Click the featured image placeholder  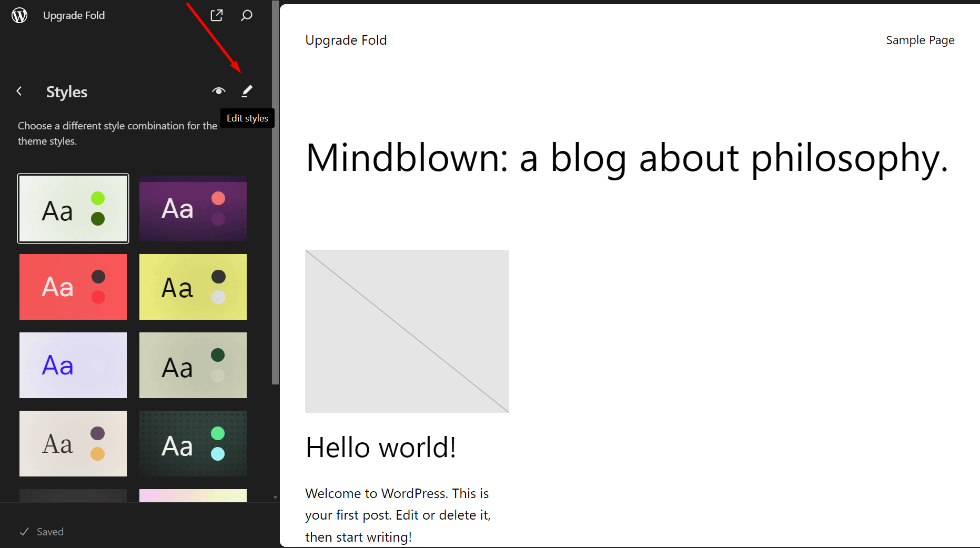[x=407, y=331]
